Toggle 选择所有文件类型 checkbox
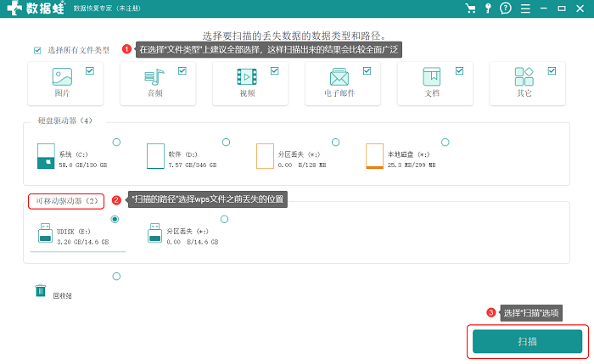Screen dimensions: 594x364 pyautogui.click(x=37, y=50)
